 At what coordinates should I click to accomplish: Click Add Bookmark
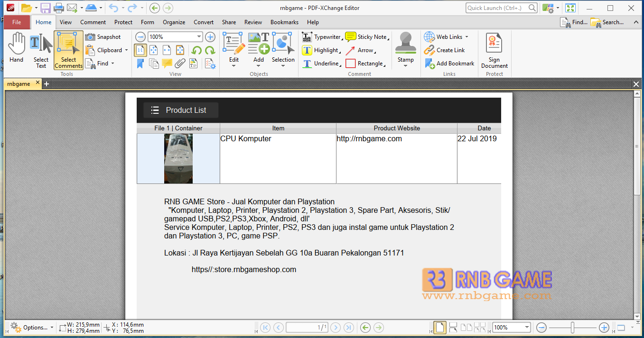449,64
